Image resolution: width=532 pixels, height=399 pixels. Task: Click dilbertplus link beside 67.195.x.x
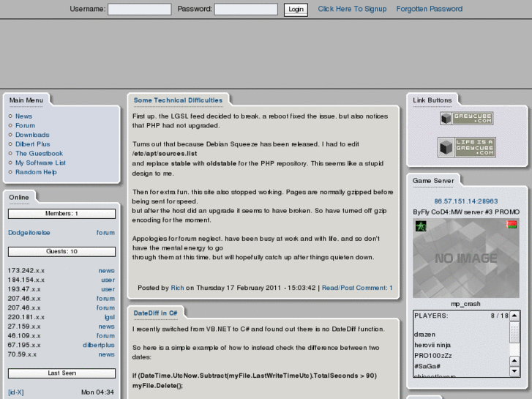[99, 345]
